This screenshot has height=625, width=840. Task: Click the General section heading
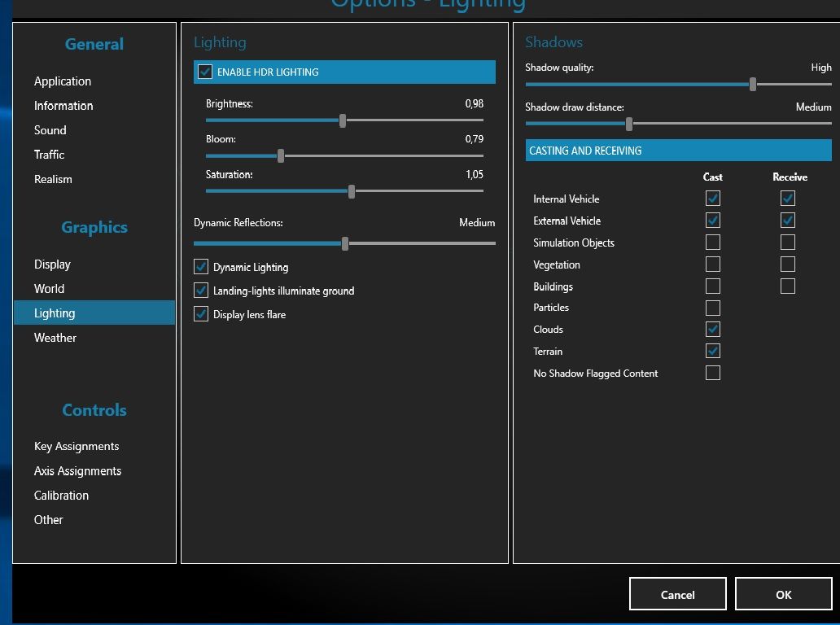click(94, 44)
